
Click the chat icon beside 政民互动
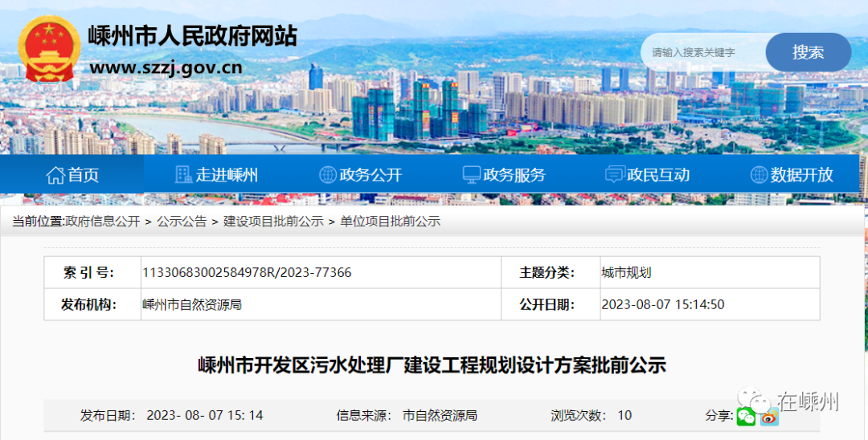(615, 175)
